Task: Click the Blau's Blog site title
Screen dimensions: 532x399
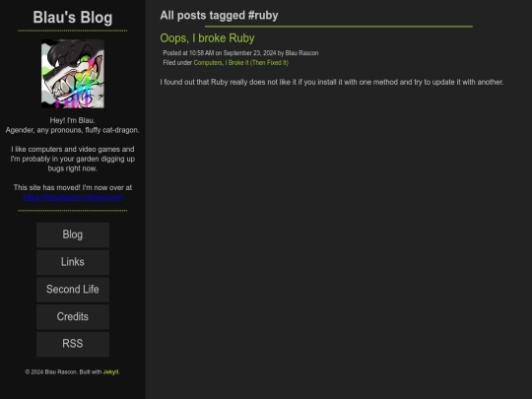Action: [73, 18]
